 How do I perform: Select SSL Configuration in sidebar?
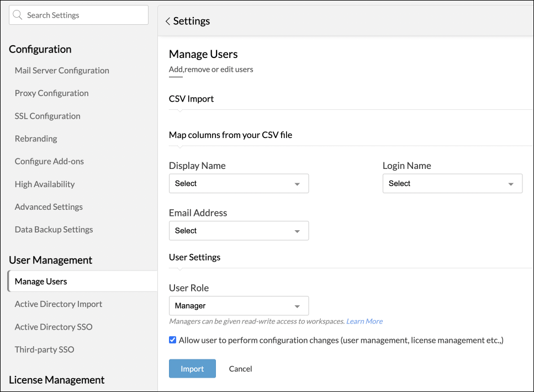(x=47, y=116)
